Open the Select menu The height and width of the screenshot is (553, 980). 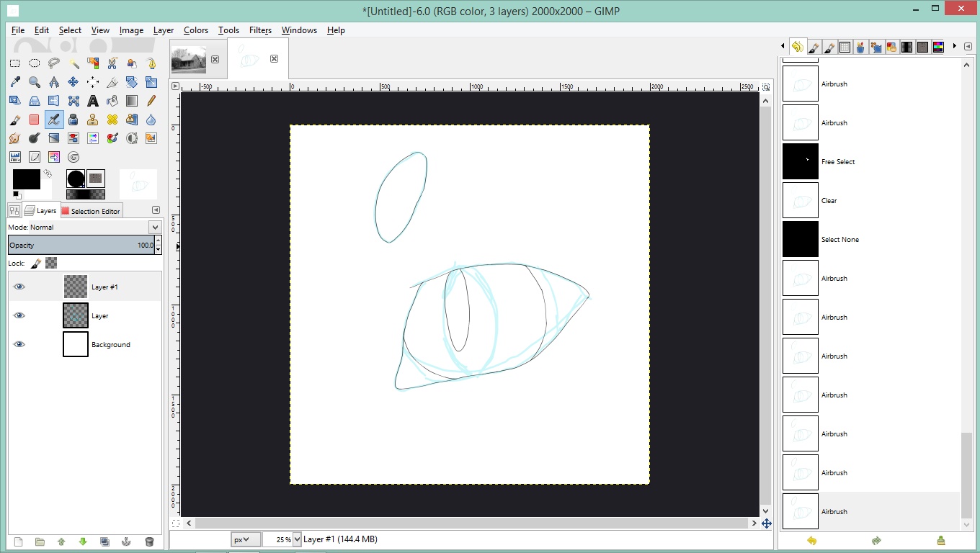(70, 30)
